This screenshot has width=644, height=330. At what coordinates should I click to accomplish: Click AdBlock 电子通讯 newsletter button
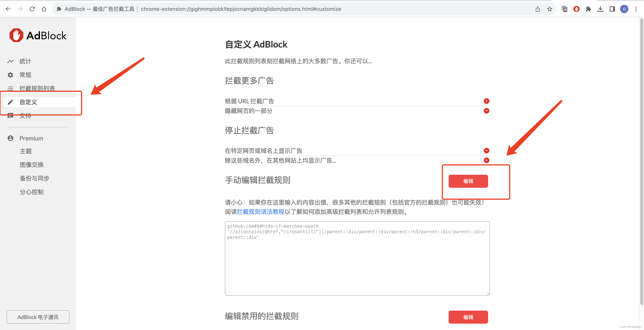pyautogui.click(x=38, y=317)
